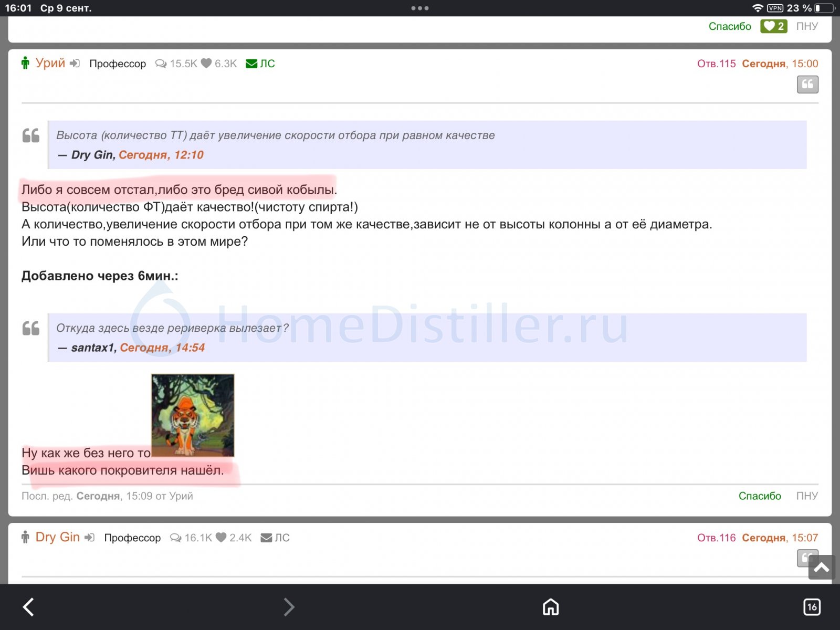Open private message ЛС to Урий
The width and height of the screenshot is (840, 630).
pos(260,64)
